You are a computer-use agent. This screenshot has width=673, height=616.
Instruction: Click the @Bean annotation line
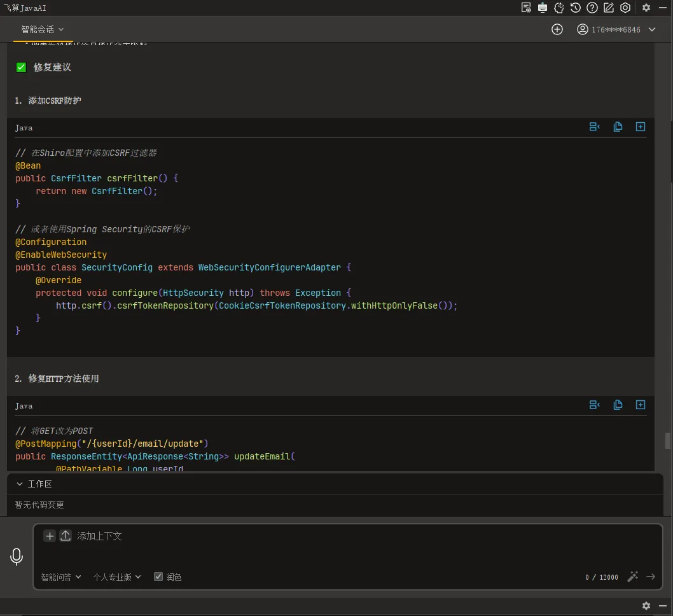pos(28,165)
